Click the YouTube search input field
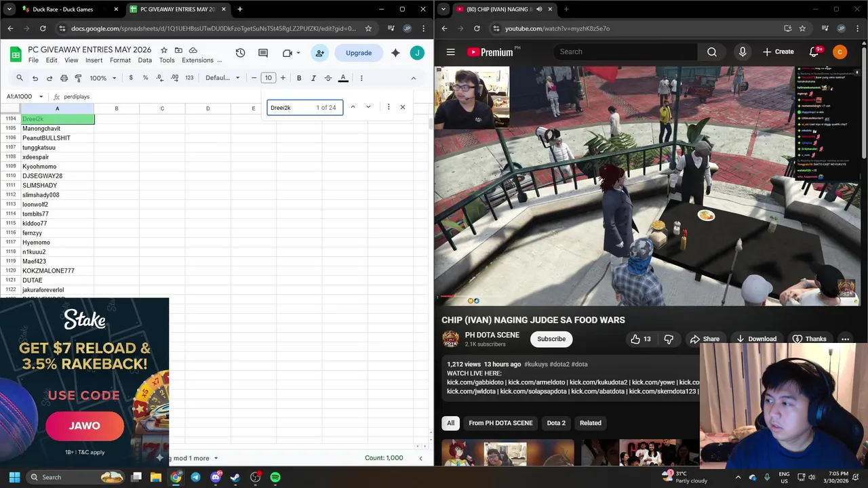The width and height of the screenshot is (868, 488). [x=625, y=52]
